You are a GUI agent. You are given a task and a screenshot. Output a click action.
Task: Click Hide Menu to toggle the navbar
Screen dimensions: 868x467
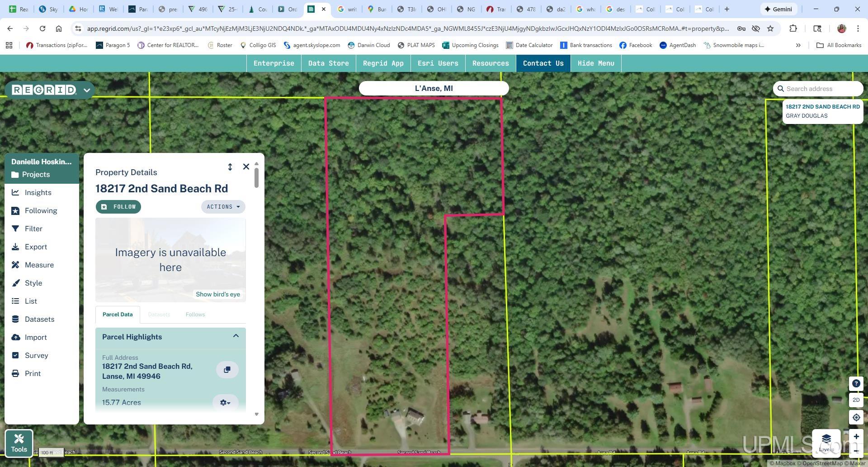coord(595,63)
